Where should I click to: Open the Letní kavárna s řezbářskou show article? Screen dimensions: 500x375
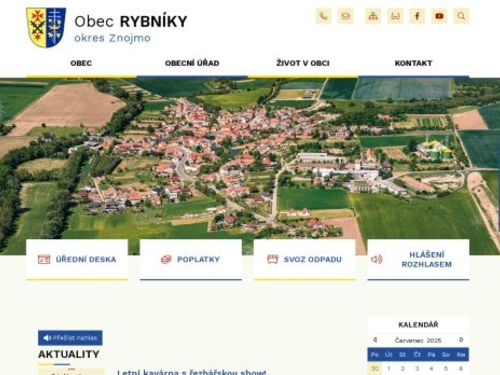[x=192, y=372]
